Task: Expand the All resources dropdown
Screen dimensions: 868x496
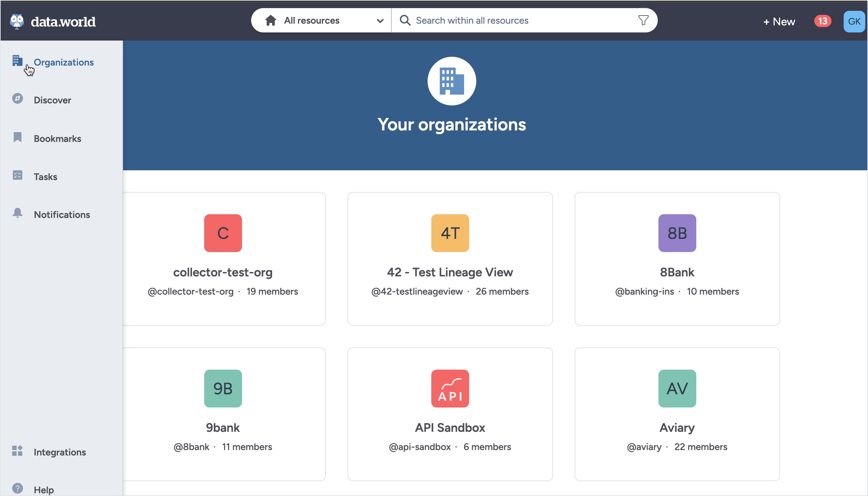Action: click(x=321, y=20)
